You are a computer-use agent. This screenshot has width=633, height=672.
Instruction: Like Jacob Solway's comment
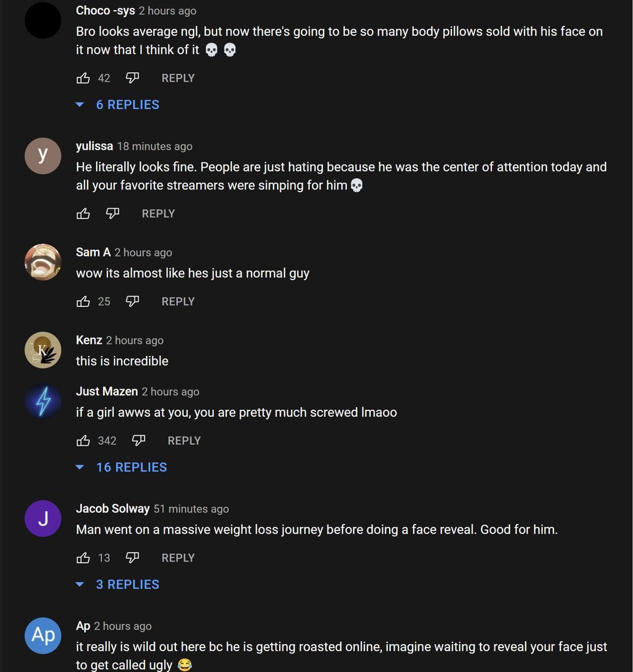pyautogui.click(x=83, y=558)
